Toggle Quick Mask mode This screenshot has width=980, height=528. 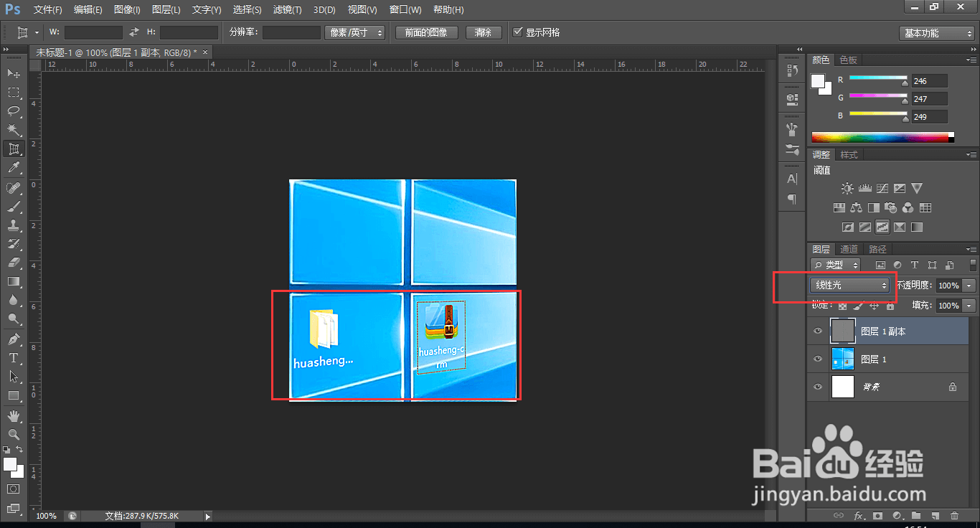[13, 489]
